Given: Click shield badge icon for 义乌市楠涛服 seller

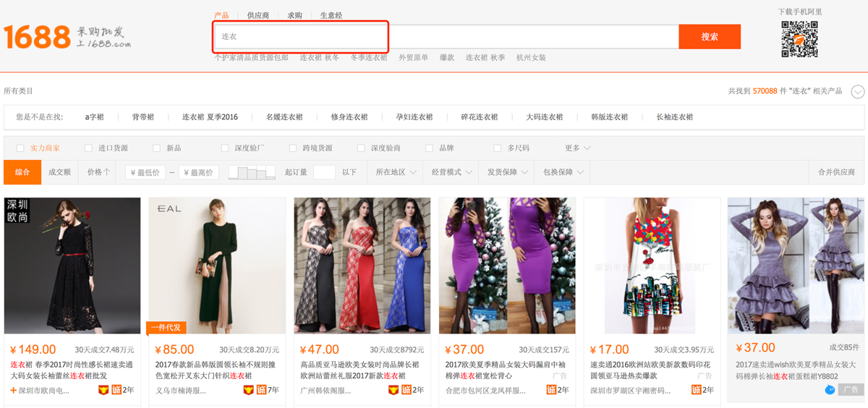Looking at the screenshot, I should (249, 390).
